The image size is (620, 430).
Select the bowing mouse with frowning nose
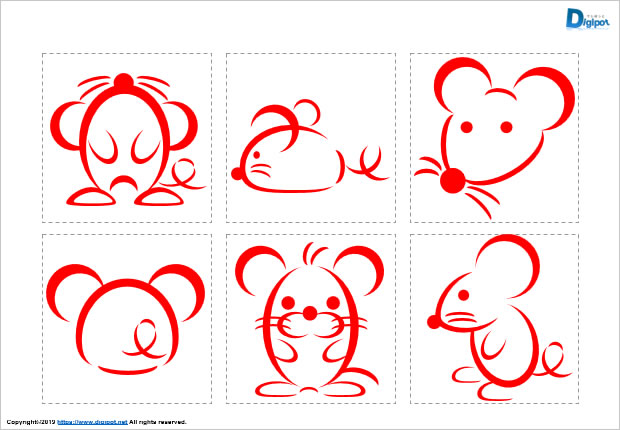pos(126,140)
